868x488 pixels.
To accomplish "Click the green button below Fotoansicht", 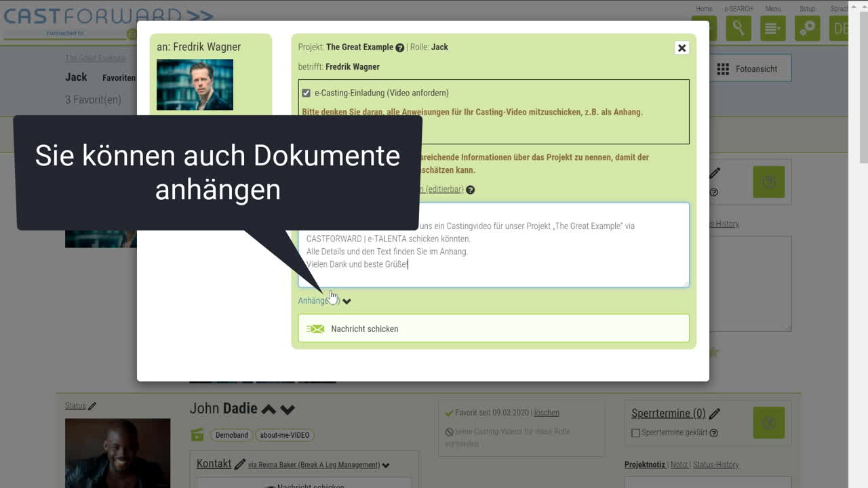I will click(x=768, y=182).
